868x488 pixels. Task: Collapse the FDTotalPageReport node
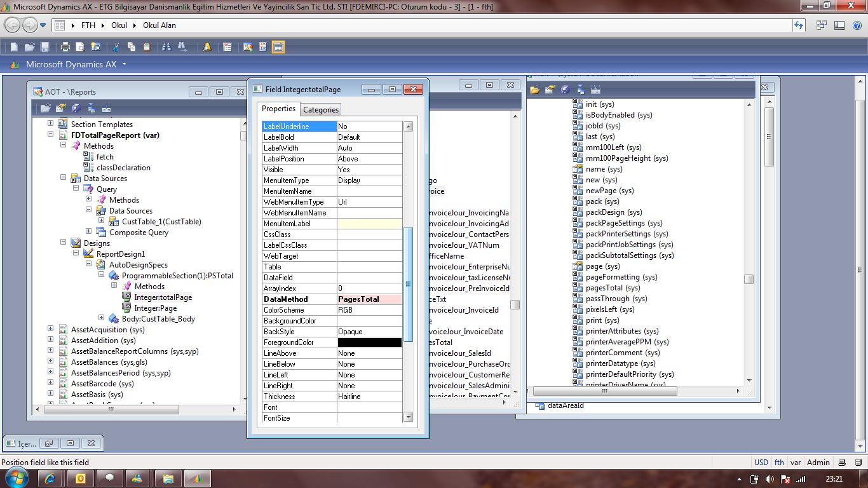[x=50, y=135]
